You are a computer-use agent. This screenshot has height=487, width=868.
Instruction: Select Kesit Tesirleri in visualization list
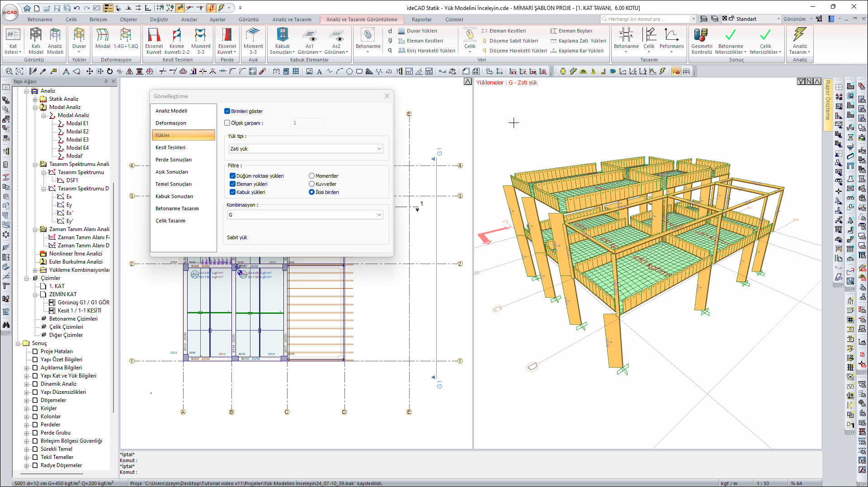[x=170, y=147]
